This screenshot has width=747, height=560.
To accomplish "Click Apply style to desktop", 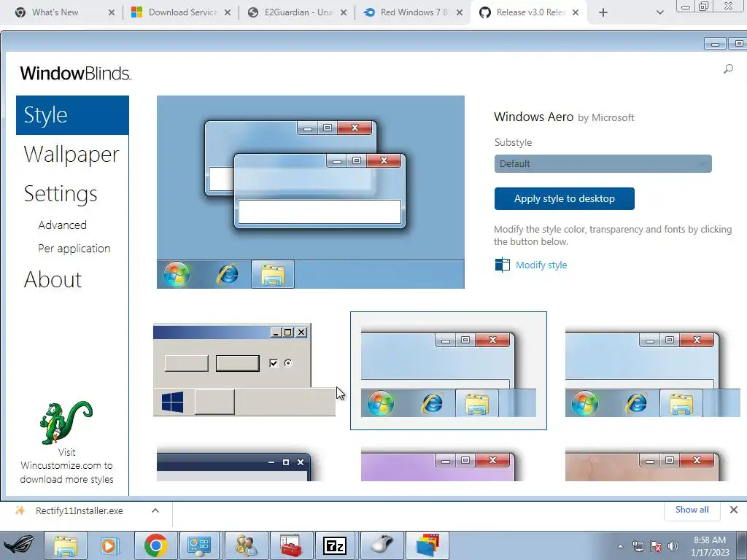I will tap(564, 198).
